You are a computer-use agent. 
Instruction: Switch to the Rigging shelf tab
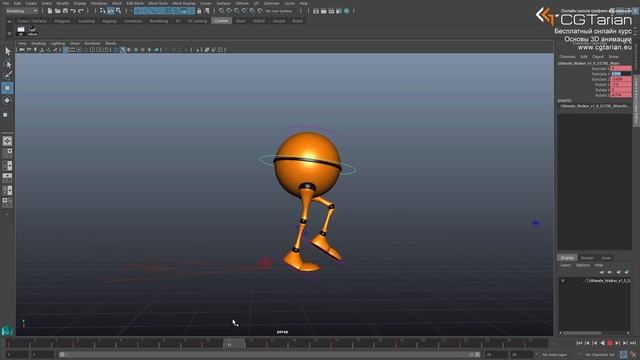tap(109, 21)
